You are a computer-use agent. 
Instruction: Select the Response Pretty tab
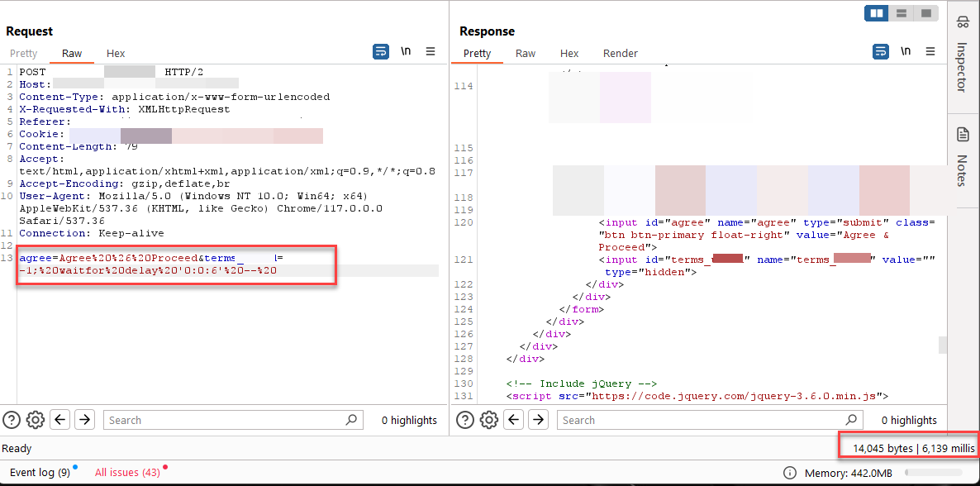point(477,54)
